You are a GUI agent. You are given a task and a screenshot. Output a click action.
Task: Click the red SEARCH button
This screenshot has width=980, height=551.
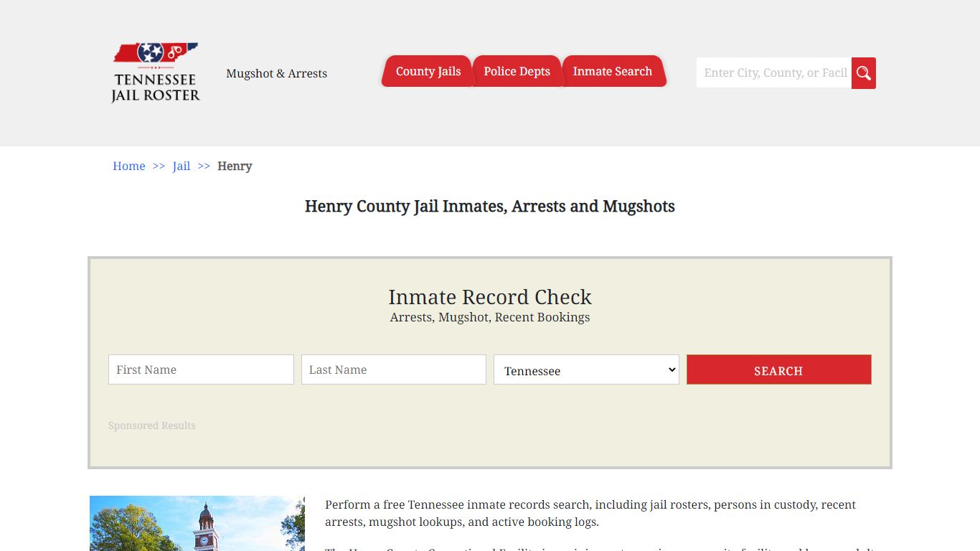tap(779, 369)
